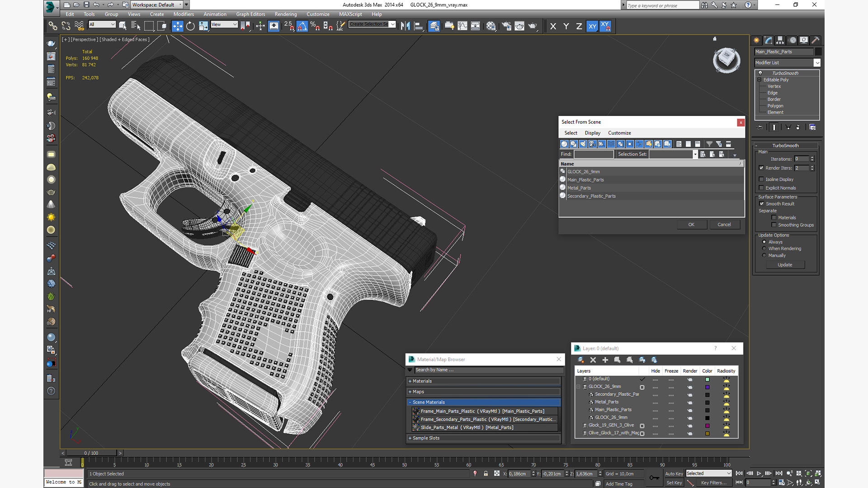Click the Align tool icon

tap(418, 26)
